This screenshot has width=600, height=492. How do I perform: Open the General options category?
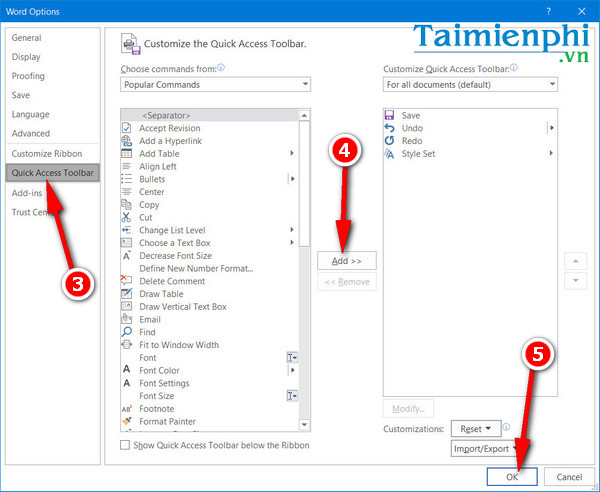26,37
